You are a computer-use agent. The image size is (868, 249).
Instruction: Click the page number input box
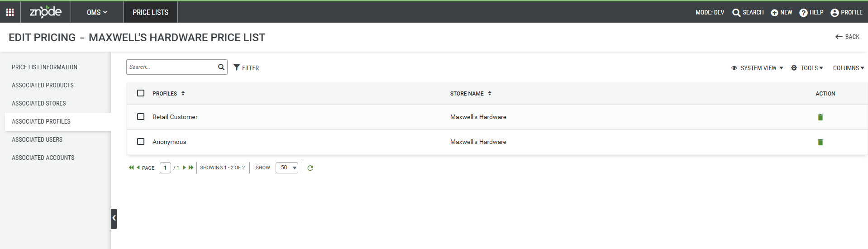pyautogui.click(x=165, y=168)
